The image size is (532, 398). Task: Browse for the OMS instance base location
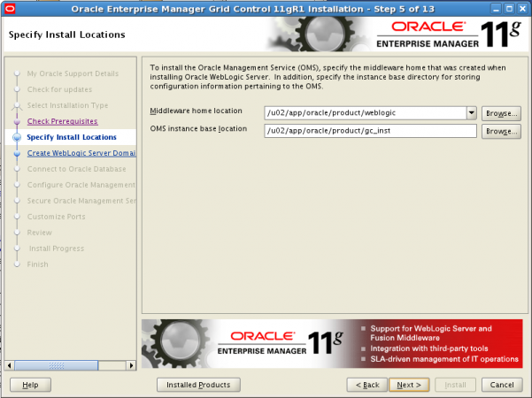tap(501, 131)
